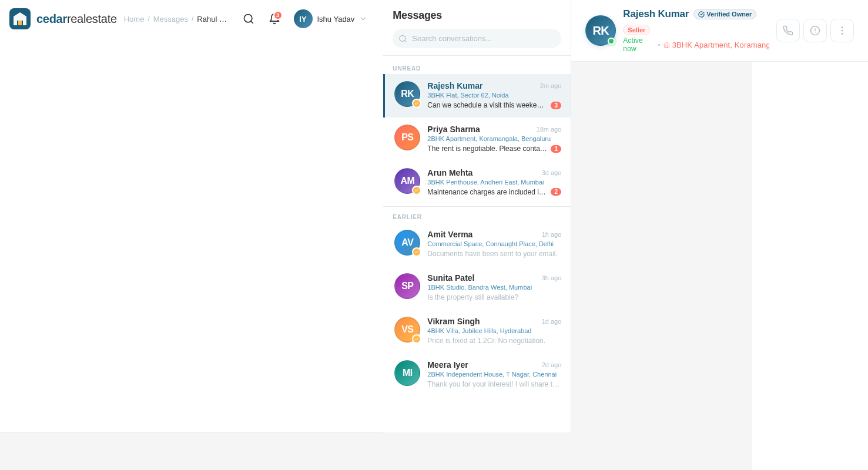
Task: Click unread badge 2 on Arun Mehta
Action: coord(556,192)
